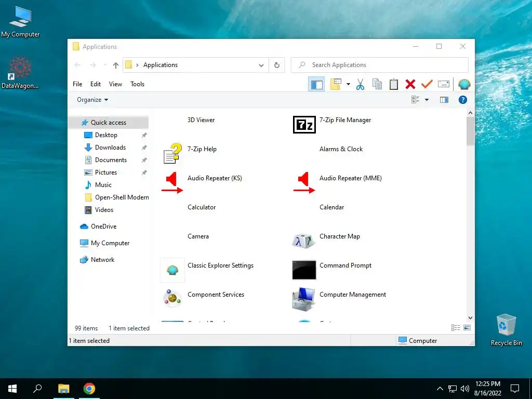This screenshot has width=532, height=399.
Task: Open the Tools menu
Action: click(x=137, y=84)
